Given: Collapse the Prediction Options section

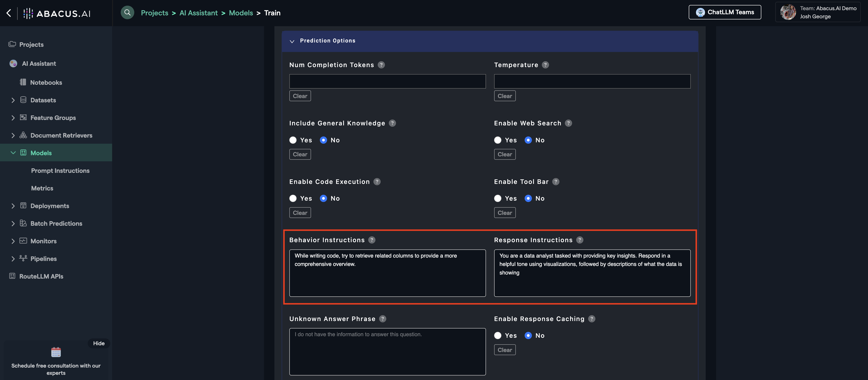Looking at the screenshot, I should 292,41.
